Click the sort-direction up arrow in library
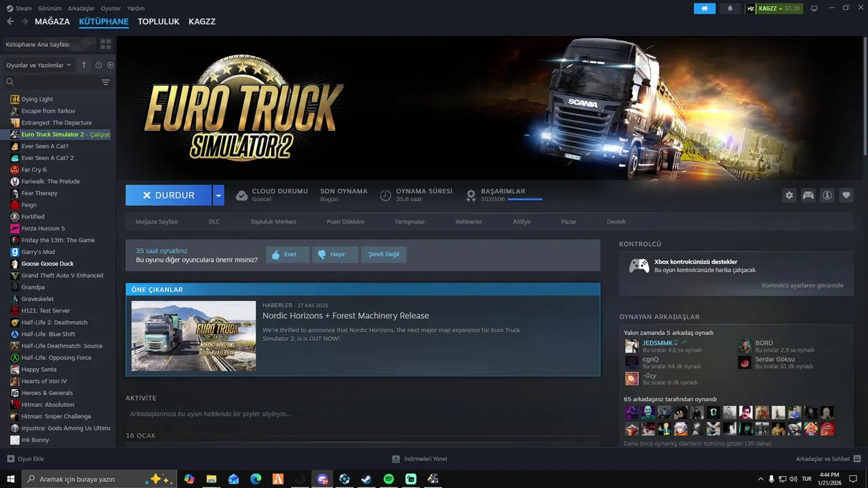The height and width of the screenshot is (488, 868). coord(84,65)
